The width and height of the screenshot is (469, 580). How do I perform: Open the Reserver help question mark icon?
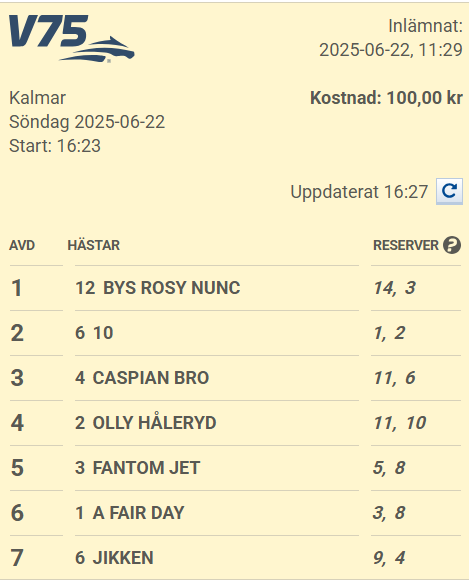(x=452, y=245)
